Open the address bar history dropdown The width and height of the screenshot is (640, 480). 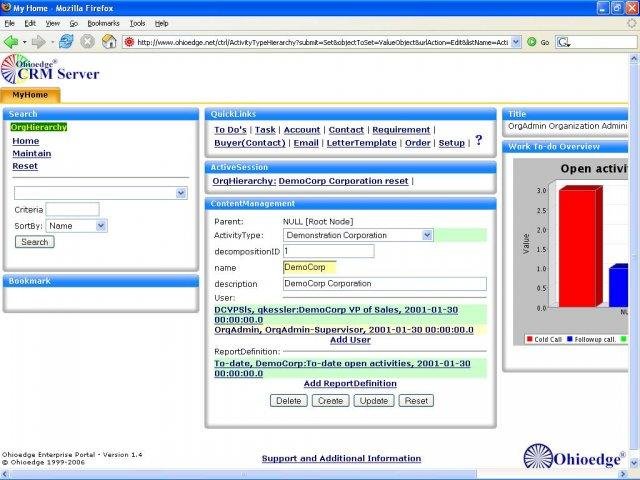[516, 42]
